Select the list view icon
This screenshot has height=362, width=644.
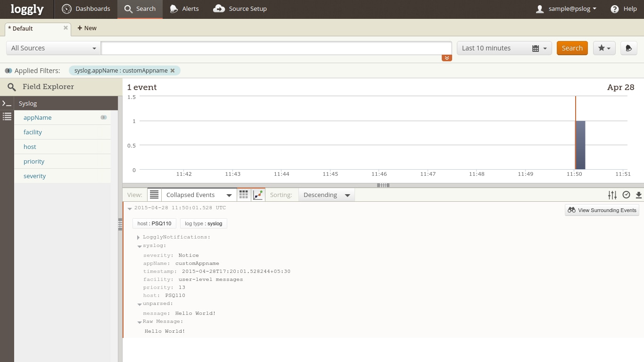coord(154,195)
